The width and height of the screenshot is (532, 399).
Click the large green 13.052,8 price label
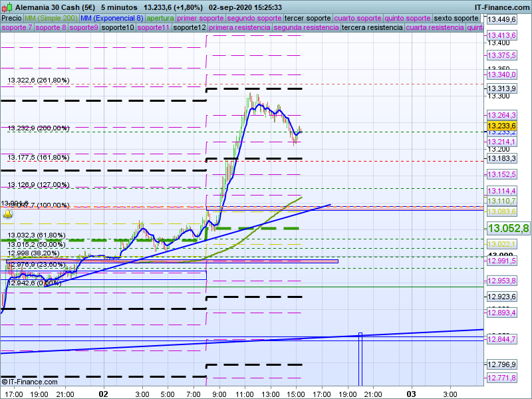[x=508, y=228]
